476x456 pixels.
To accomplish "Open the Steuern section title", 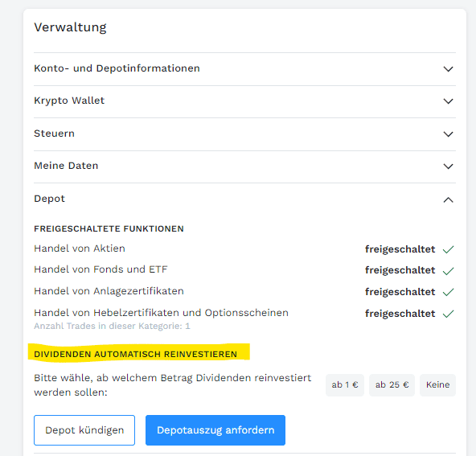I will click(x=55, y=134).
